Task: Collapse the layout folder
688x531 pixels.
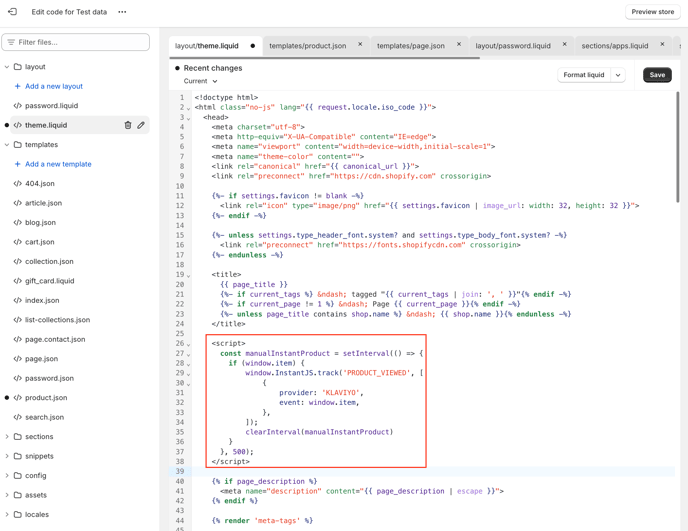Action: tap(7, 67)
